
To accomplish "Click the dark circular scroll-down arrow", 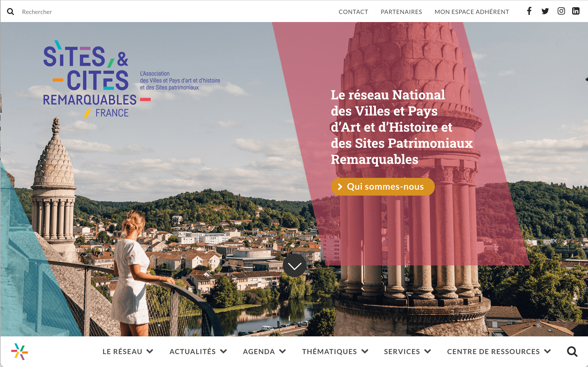I will click(294, 265).
